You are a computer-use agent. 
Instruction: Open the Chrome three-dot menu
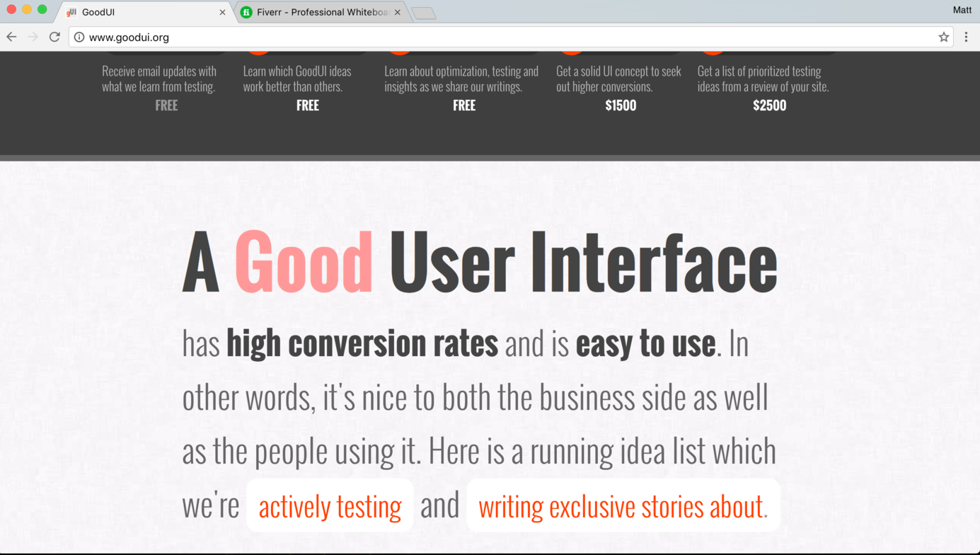click(x=966, y=37)
